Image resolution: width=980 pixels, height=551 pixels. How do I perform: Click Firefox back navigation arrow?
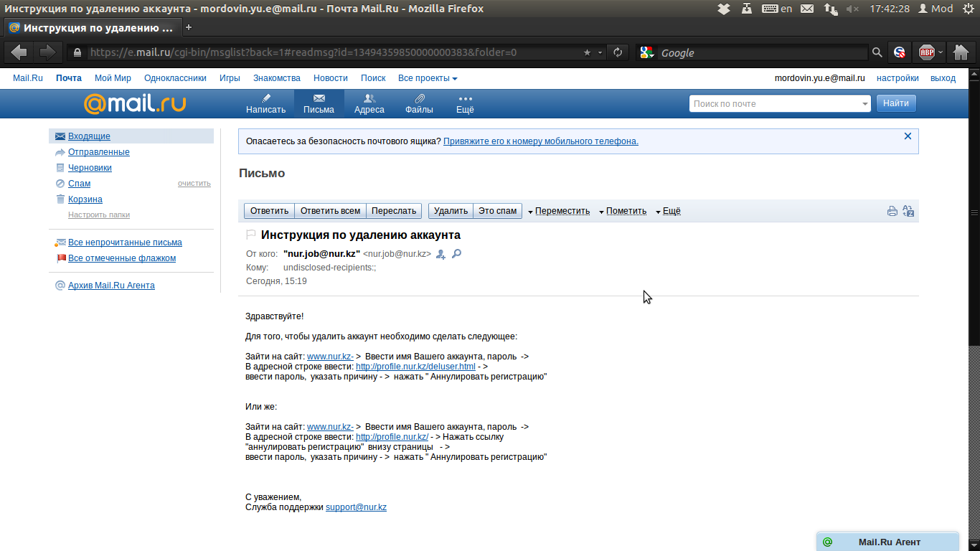(19, 52)
